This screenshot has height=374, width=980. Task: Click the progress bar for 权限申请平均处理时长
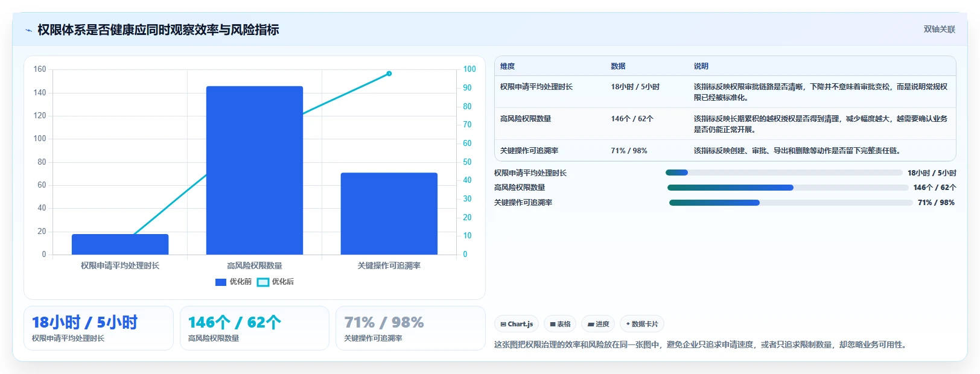coord(784,173)
